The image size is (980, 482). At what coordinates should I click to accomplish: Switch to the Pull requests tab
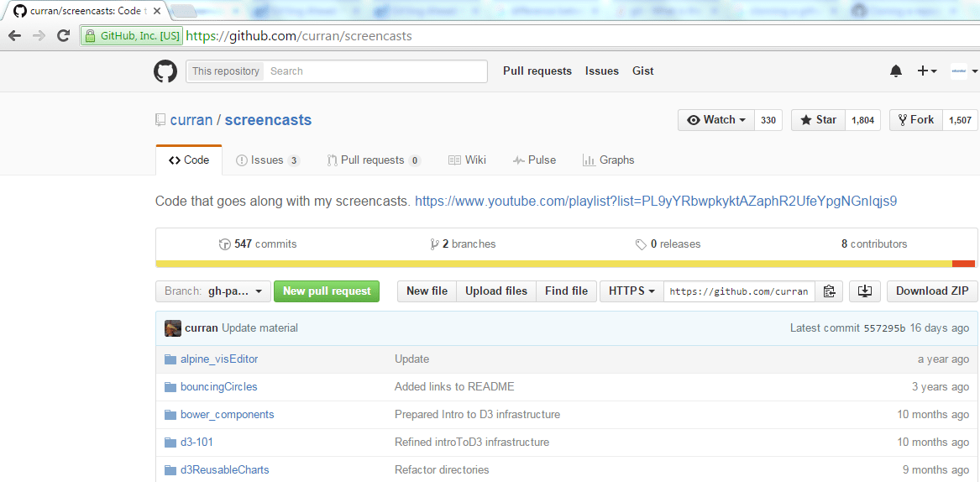[374, 160]
